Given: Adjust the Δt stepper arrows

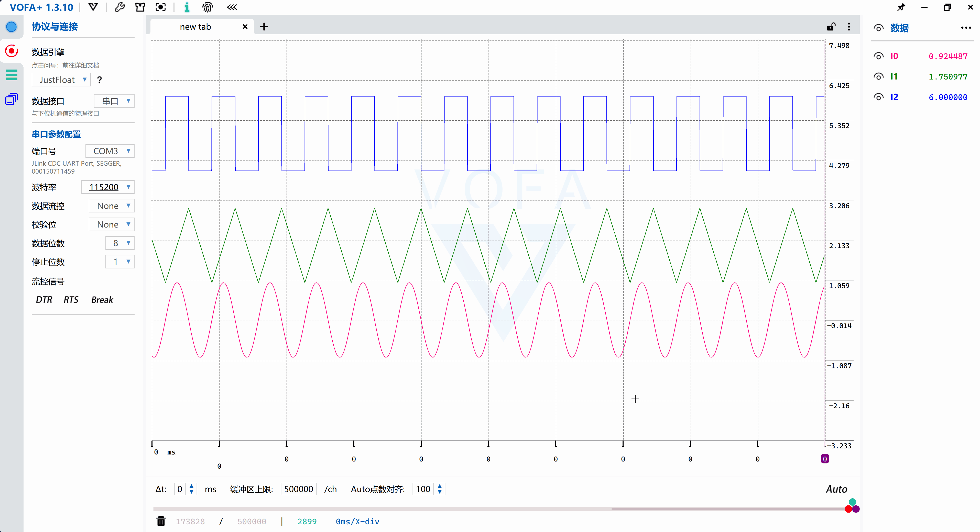Looking at the screenshot, I should [191, 489].
